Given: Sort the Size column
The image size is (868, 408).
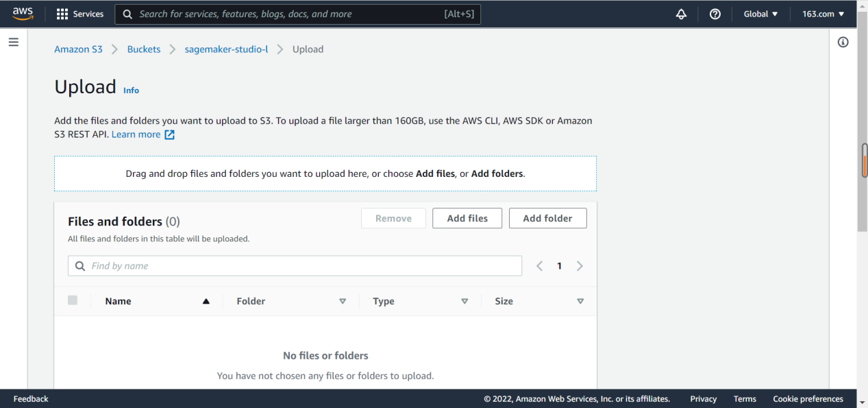Looking at the screenshot, I should 580,301.
